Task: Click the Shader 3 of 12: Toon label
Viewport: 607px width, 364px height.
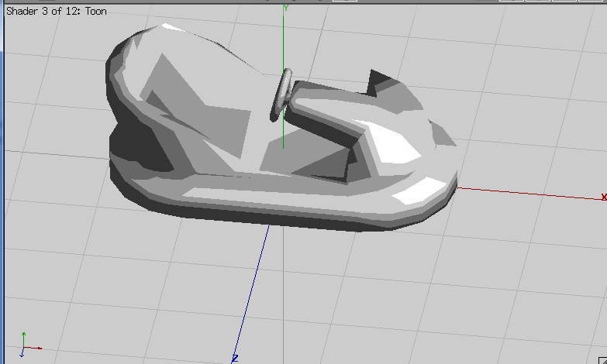Action: point(57,12)
